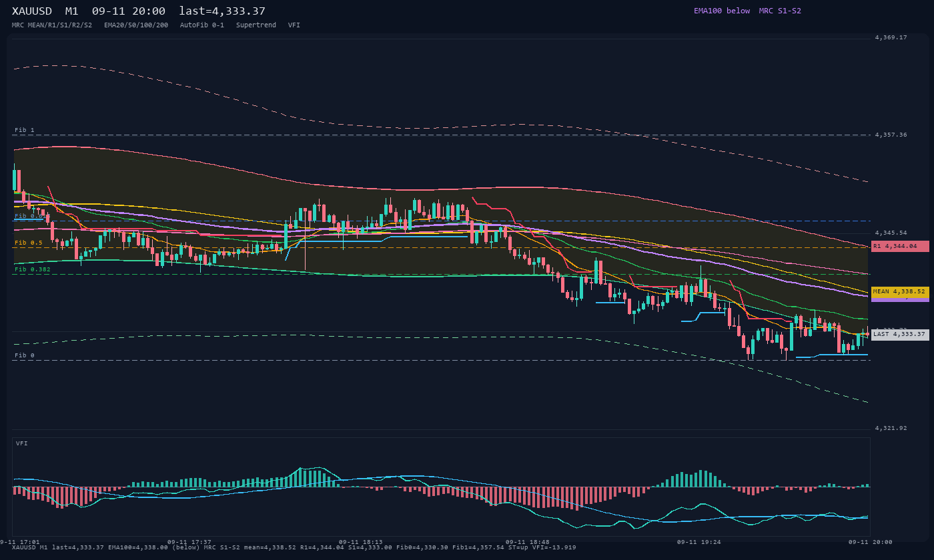This screenshot has width=934, height=560.
Task: Click the 'Fib 0' level label
Action: tap(25, 355)
